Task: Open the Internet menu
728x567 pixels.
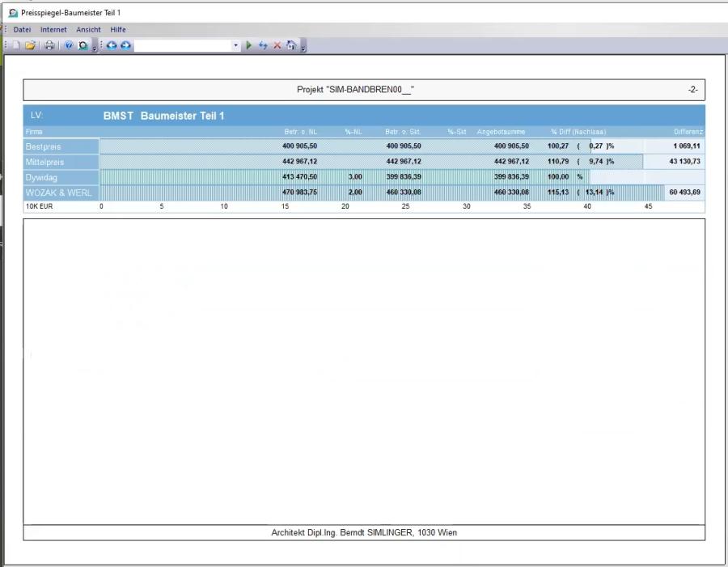Action: tap(53, 29)
